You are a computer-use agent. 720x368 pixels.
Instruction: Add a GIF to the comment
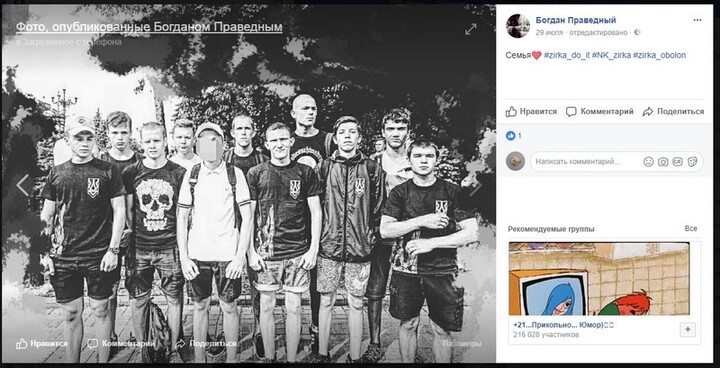(677, 162)
